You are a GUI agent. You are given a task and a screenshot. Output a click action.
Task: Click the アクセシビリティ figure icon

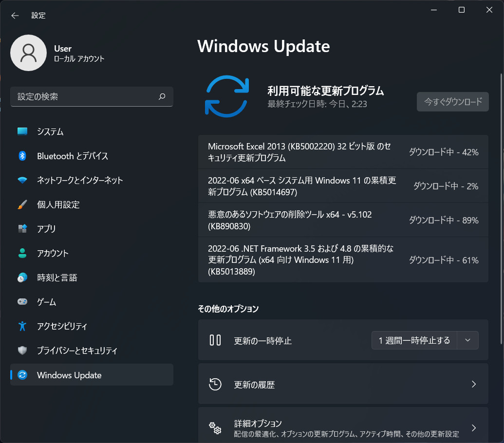pos(22,326)
